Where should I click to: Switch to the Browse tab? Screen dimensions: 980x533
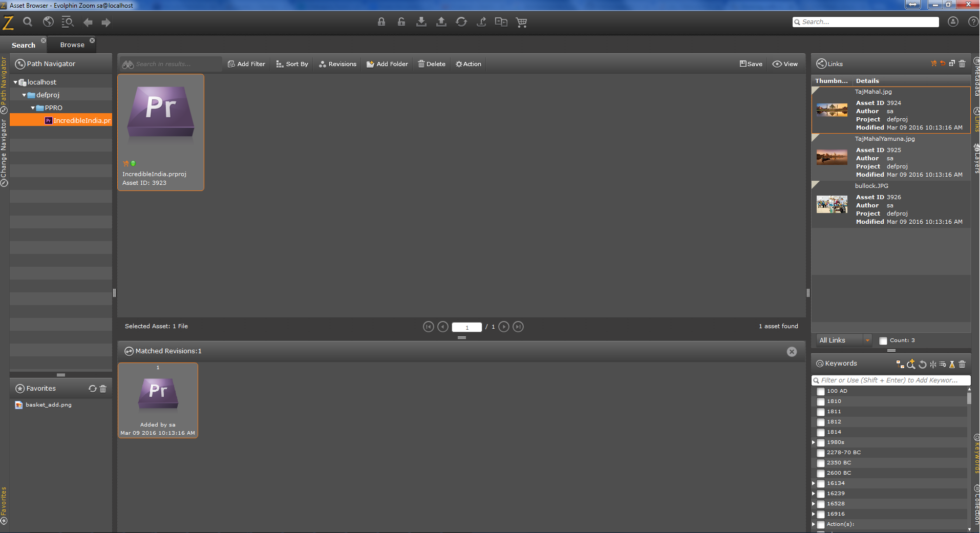point(72,45)
